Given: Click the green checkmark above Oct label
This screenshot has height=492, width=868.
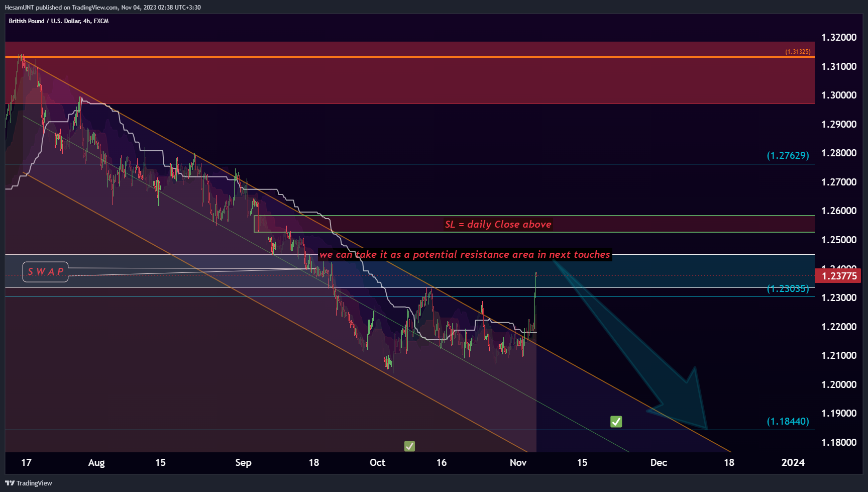Looking at the screenshot, I should (x=409, y=446).
